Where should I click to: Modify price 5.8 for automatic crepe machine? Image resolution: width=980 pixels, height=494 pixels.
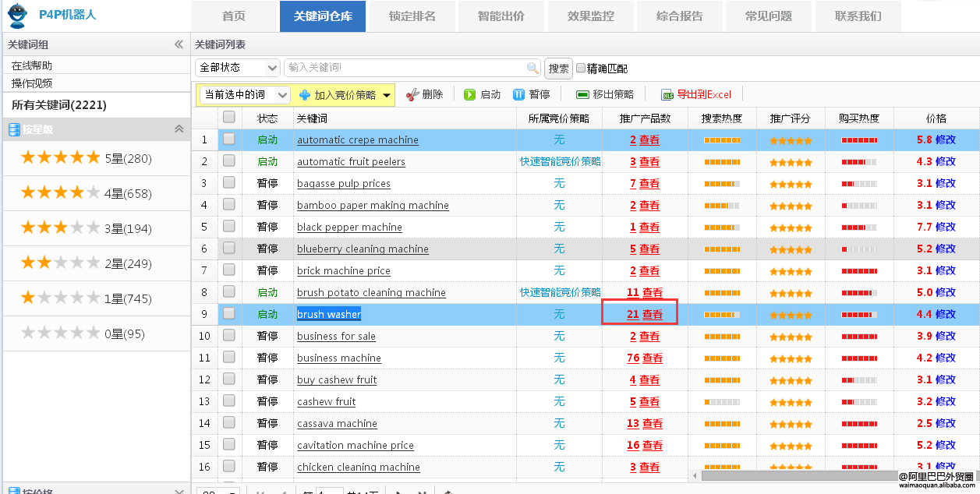click(945, 139)
